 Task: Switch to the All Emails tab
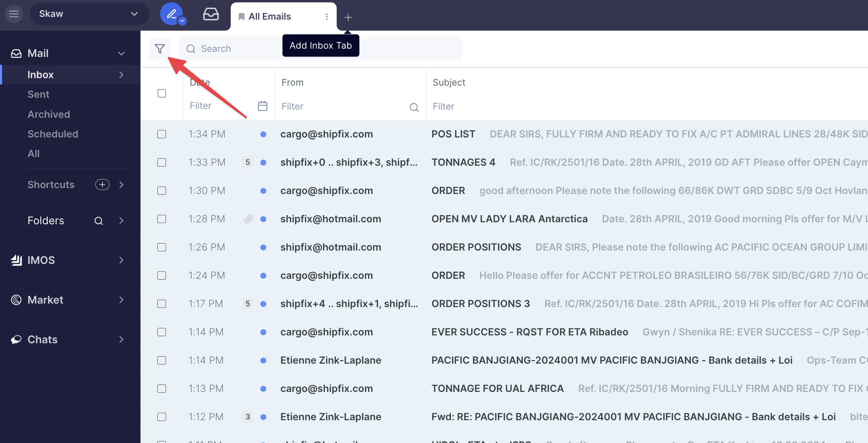pyautogui.click(x=270, y=16)
